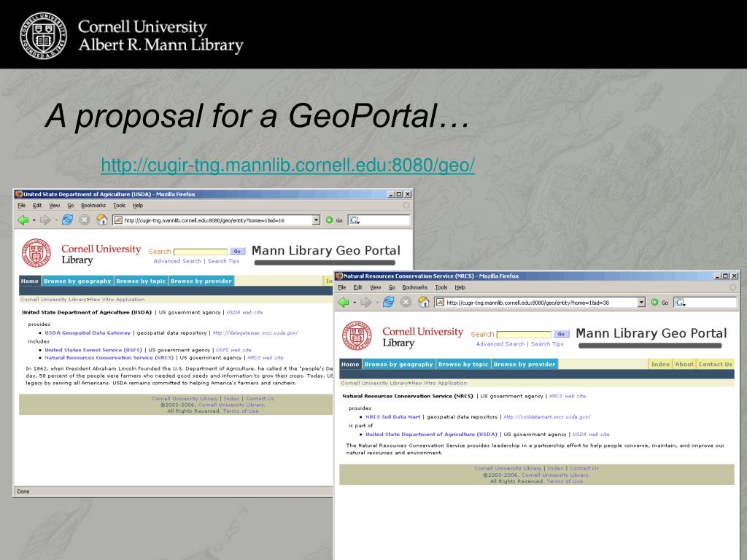Click Stop icon in NRCS Firefox window
The image size is (747, 560).
click(406, 303)
